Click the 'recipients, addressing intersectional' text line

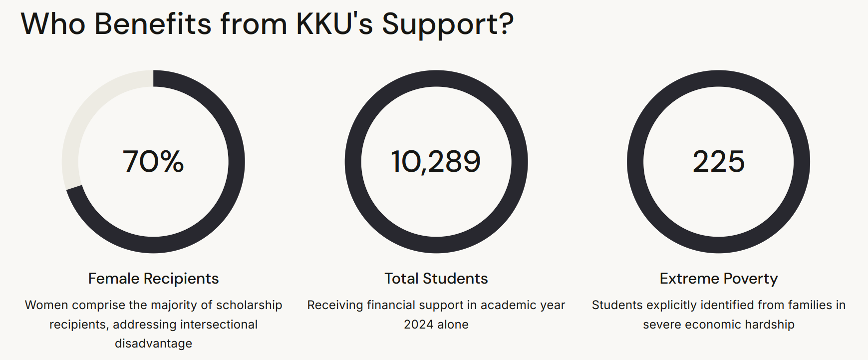point(153,325)
